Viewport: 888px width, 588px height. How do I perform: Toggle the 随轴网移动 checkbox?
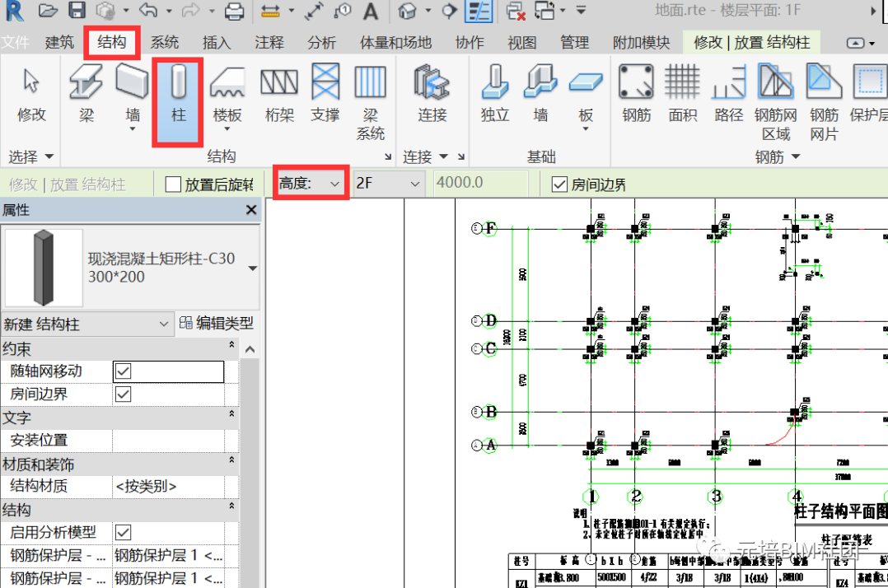(123, 371)
